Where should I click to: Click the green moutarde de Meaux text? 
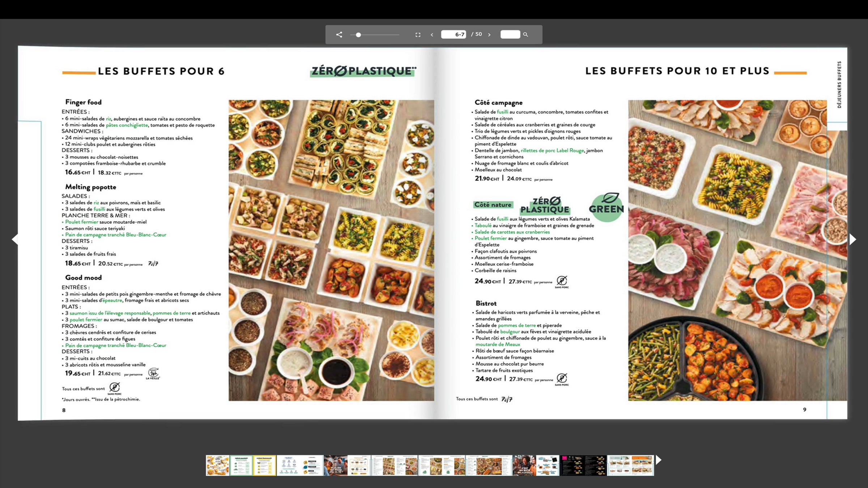pos(498,344)
